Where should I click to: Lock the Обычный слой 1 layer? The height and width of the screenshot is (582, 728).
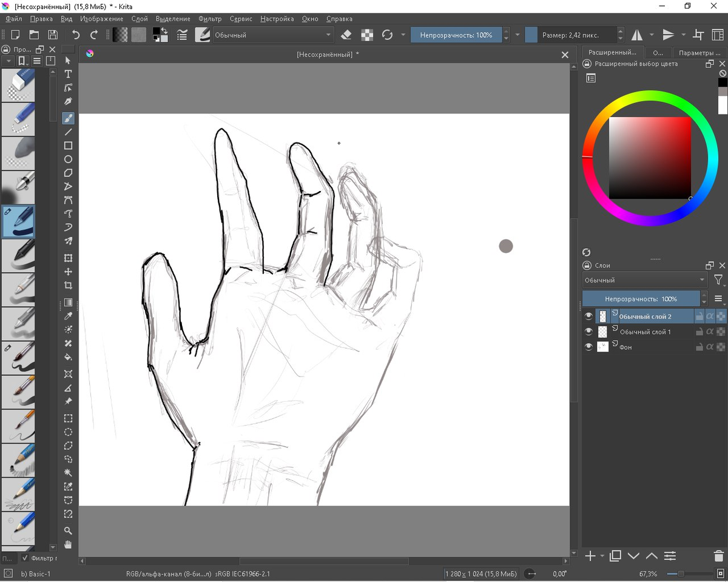(699, 332)
